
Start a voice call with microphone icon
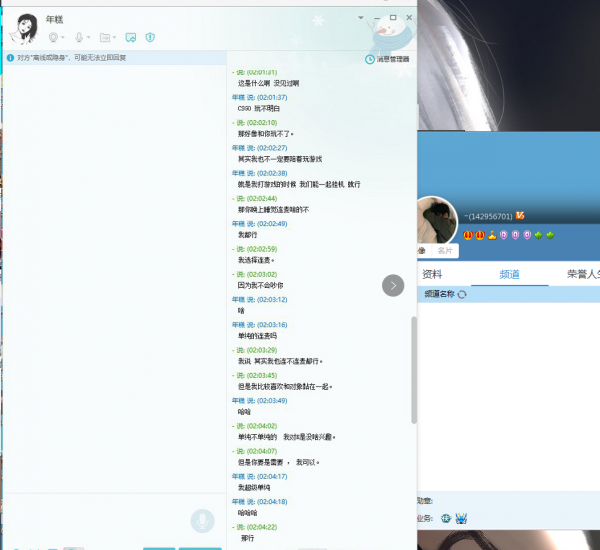[x=79, y=37]
